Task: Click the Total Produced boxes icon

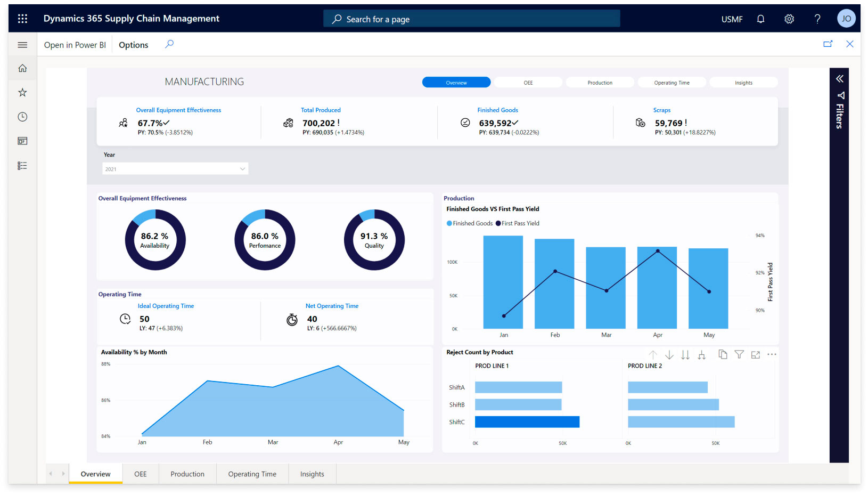Action: pyautogui.click(x=288, y=123)
